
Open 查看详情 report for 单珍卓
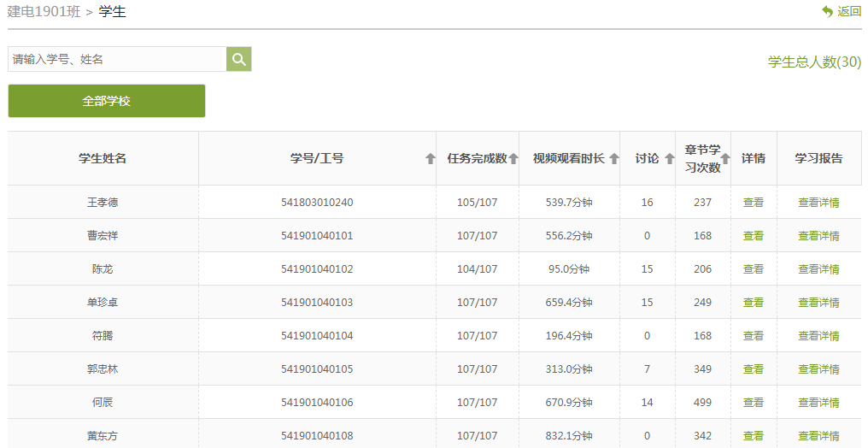click(x=818, y=303)
